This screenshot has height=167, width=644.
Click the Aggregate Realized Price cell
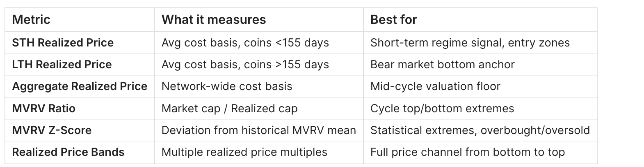[x=80, y=86]
